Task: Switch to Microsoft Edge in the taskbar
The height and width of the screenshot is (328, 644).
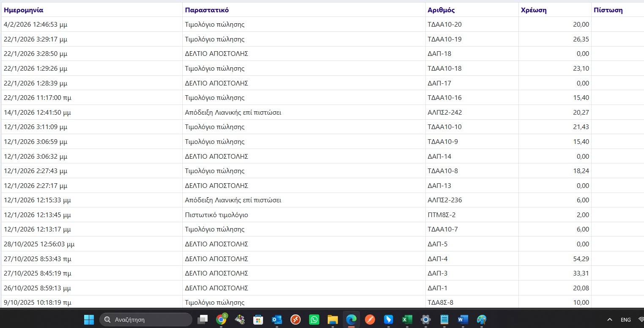Action: 351,320
